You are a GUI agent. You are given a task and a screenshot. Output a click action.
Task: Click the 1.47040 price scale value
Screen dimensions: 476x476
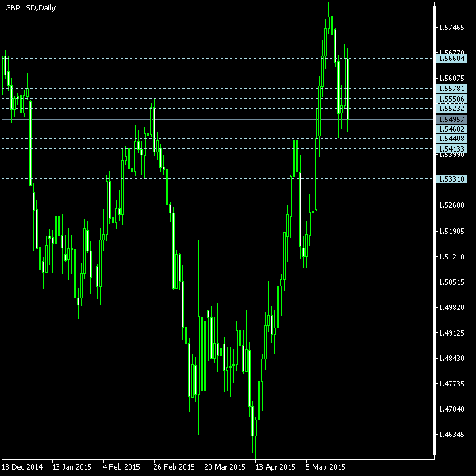[451, 409]
